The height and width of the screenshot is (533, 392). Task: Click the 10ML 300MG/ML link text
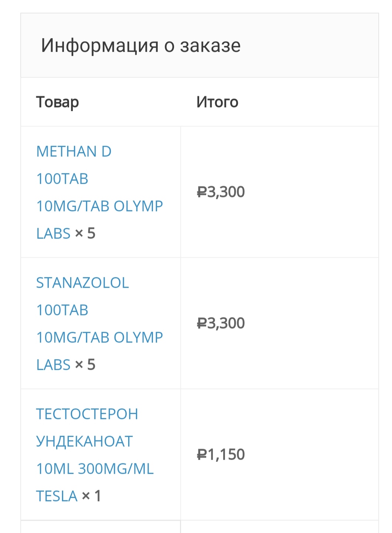[95, 469]
